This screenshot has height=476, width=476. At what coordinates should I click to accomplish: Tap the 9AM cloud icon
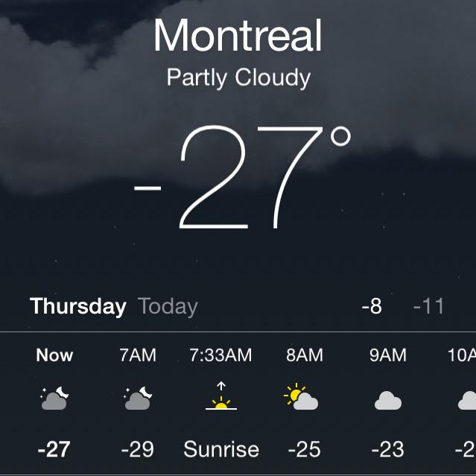pos(388,401)
